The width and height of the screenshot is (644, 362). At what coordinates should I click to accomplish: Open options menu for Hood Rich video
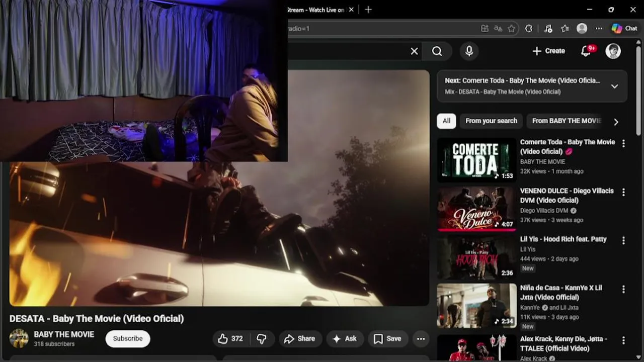623,240
